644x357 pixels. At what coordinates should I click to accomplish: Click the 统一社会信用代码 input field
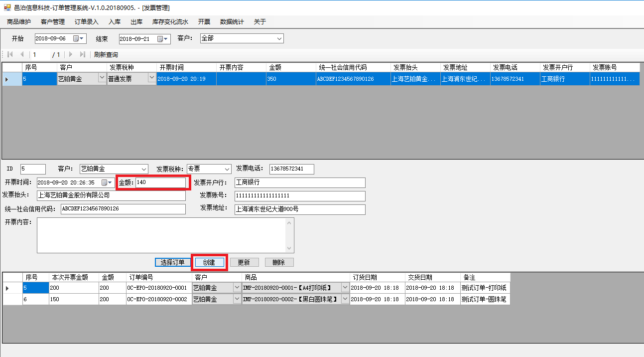pos(123,209)
